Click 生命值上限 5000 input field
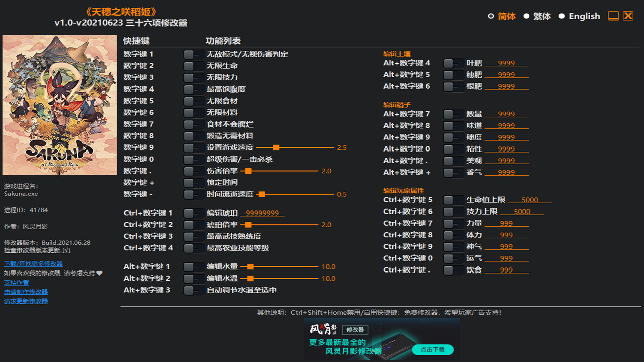Image resolution: width=644 pixels, height=362 pixels. [530, 200]
